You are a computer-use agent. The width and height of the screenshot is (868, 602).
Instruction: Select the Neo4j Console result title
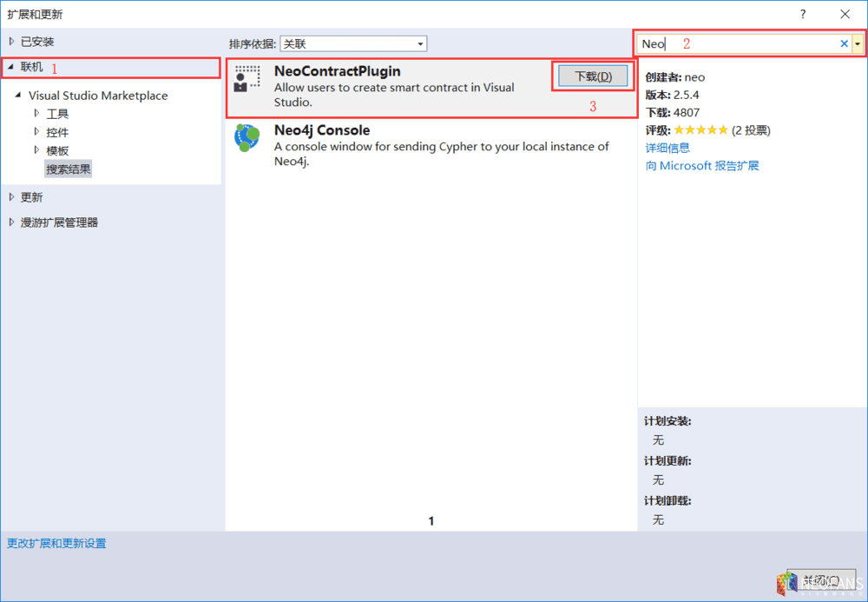tap(322, 130)
